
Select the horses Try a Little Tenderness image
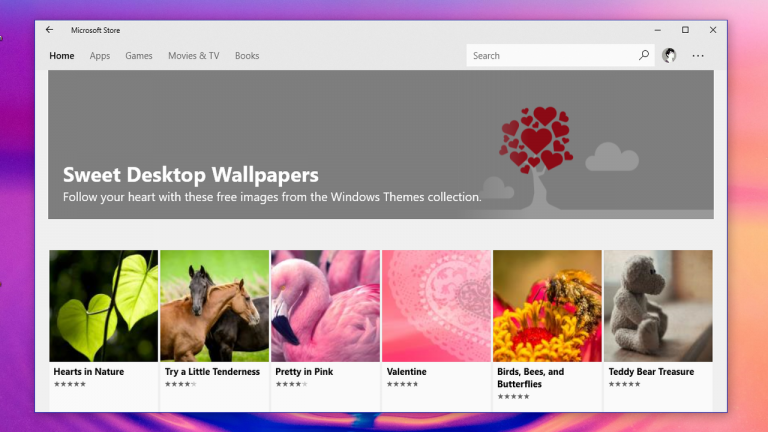(215, 306)
